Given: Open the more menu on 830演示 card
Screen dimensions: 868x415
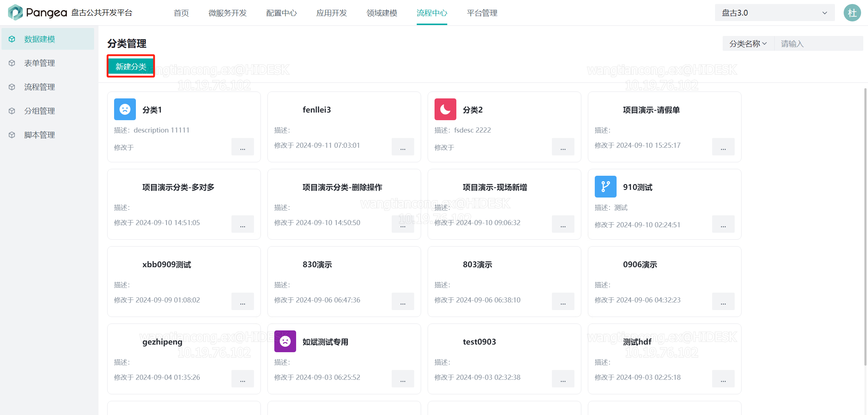Looking at the screenshot, I should (x=403, y=301).
